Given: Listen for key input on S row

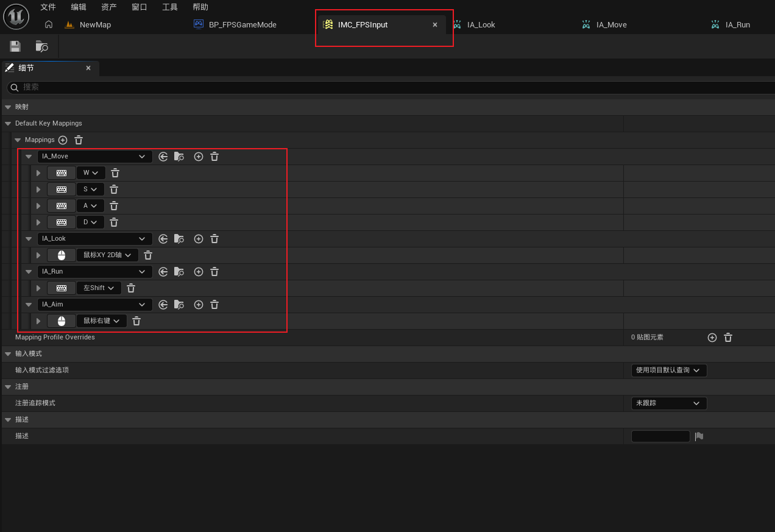Looking at the screenshot, I should [62, 190].
